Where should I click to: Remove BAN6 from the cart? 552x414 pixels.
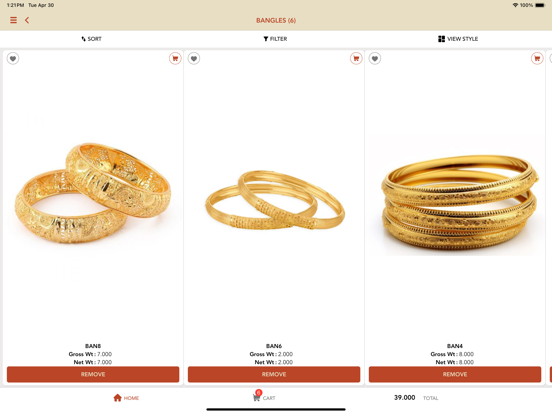[x=274, y=374]
